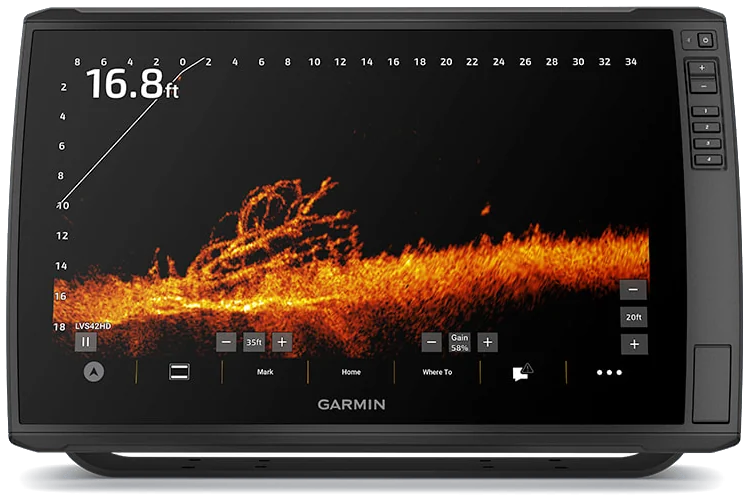Image resolution: width=749 pixels, height=499 pixels.
Task: Lower the sonar gain
Action: point(431,342)
